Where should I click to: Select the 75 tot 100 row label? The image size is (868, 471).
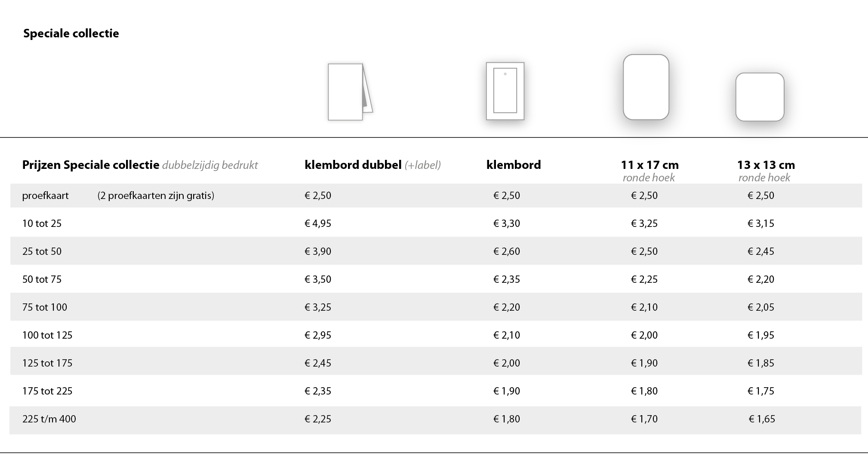(x=45, y=307)
